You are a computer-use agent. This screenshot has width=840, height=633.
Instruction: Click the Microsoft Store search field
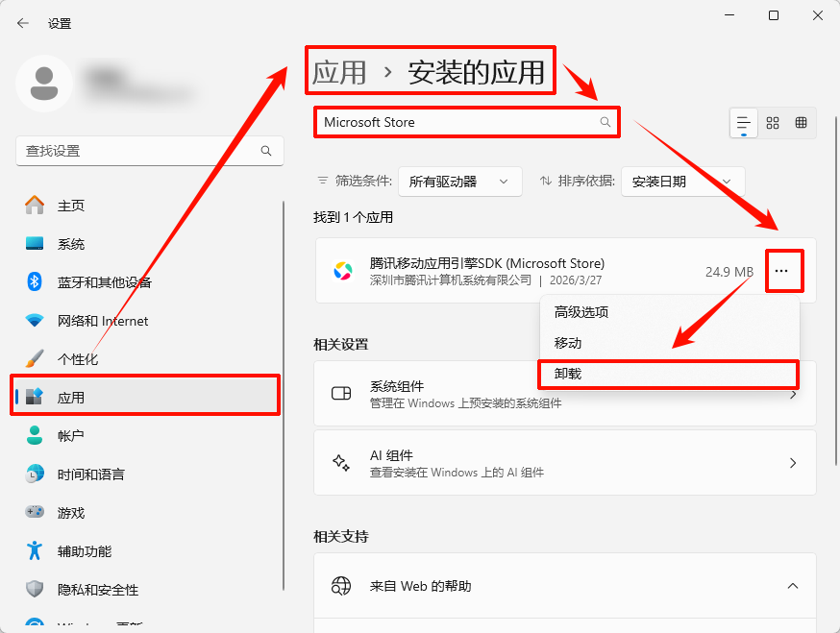pyautogui.click(x=466, y=122)
